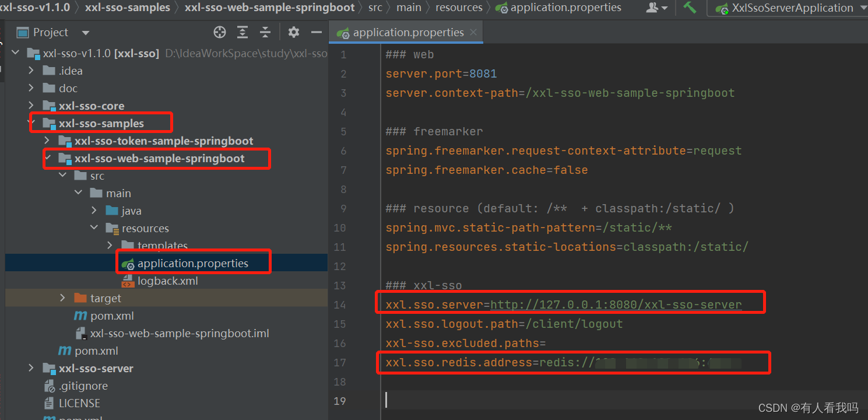
Task: Click line number 14 in the gutter
Action: click(x=340, y=304)
